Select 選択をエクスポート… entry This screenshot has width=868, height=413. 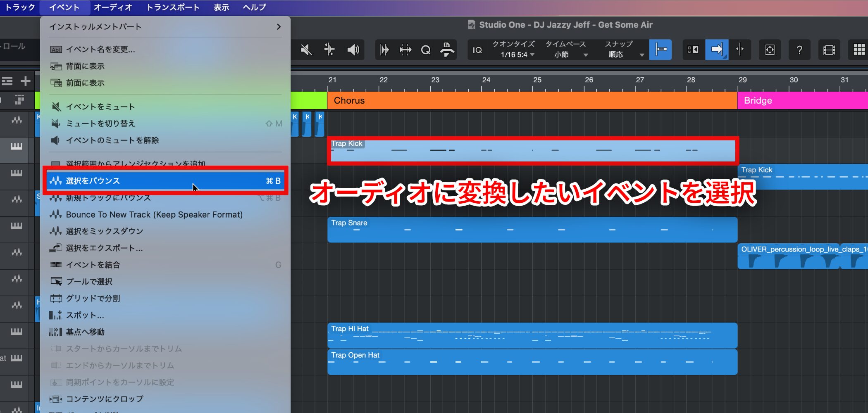pos(165,248)
